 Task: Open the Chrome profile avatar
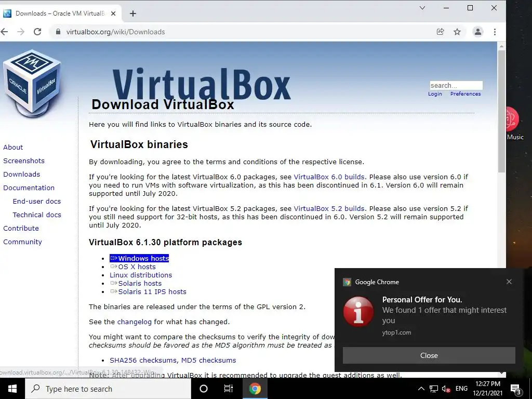pyautogui.click(x=478, y=32)
